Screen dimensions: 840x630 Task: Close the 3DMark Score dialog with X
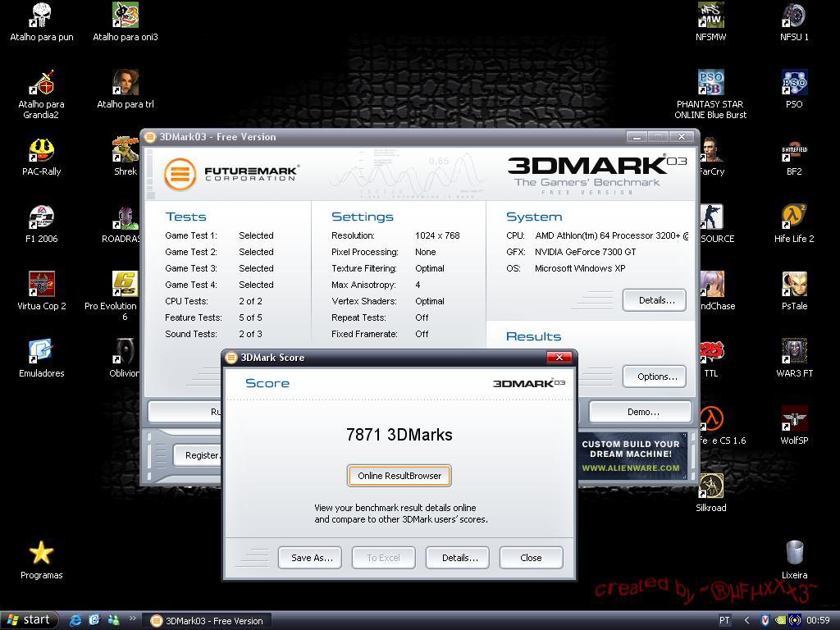(559, 358)
